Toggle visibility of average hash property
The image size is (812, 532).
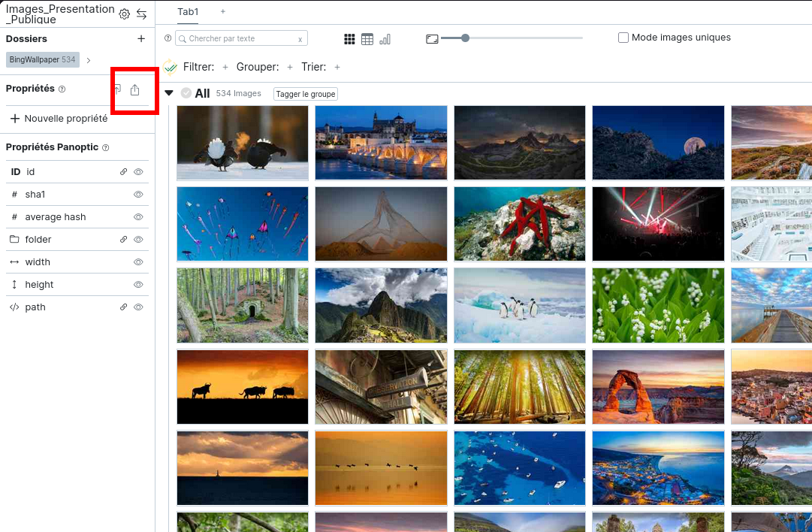pyautogui.click(x=138, y=217)
